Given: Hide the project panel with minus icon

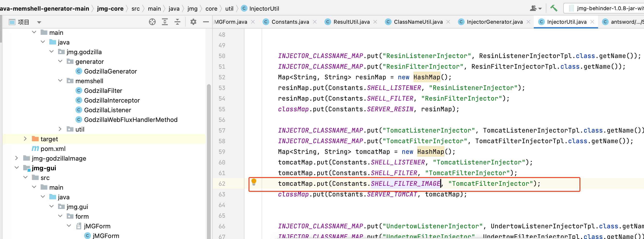Looking at the screenshot, I should point(206,22).
